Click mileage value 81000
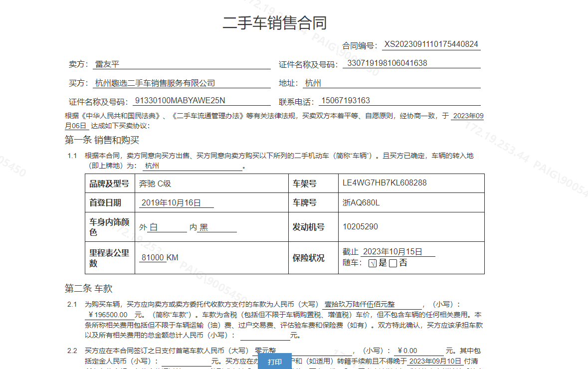Viewport: 588px width, 369px height. (153, 258)
